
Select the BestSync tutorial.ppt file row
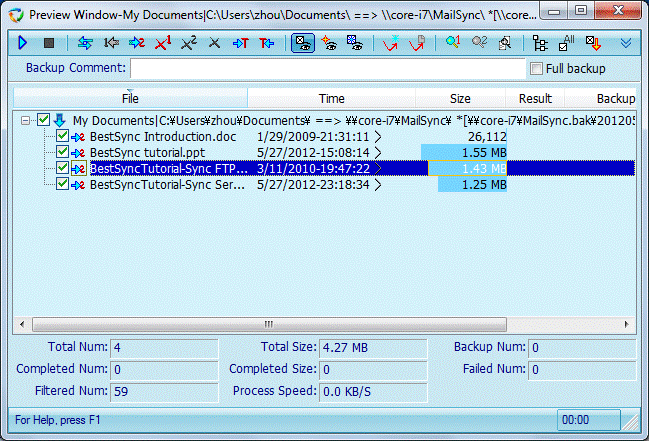[147, 153]
